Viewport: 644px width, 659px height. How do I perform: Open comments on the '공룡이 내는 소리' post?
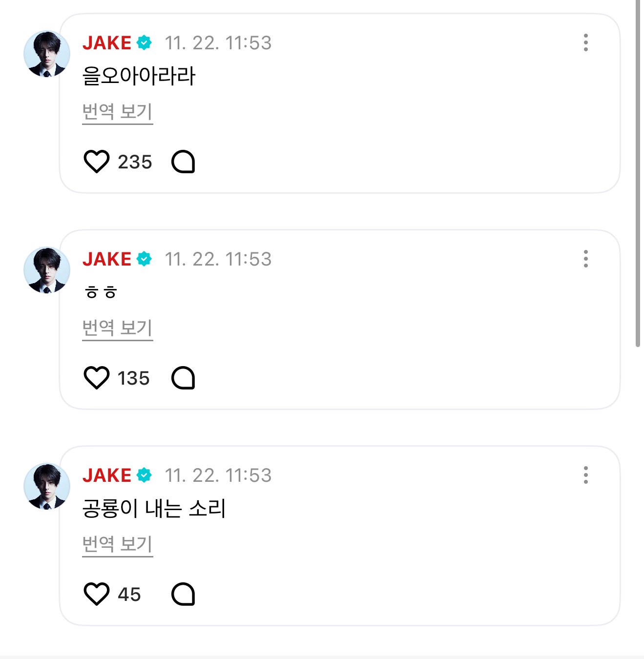[x=183, y=594]
